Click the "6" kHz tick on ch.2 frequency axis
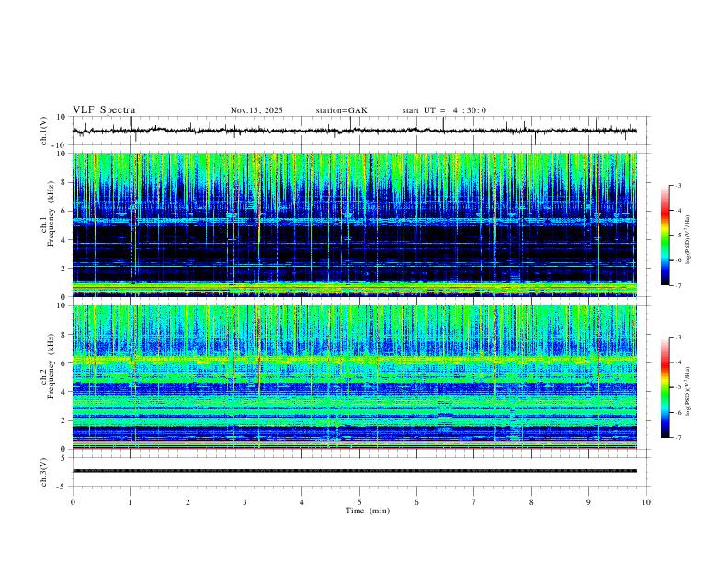 [63, 363]
